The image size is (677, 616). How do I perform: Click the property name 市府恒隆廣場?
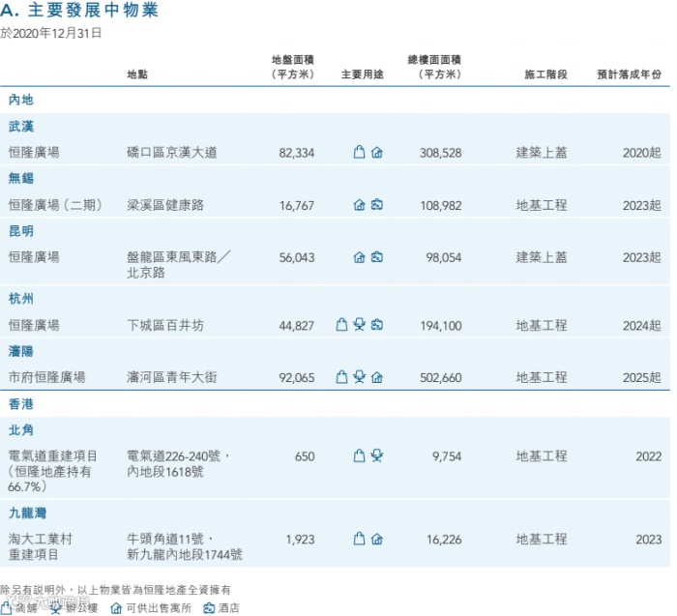(x=46, y=377)
